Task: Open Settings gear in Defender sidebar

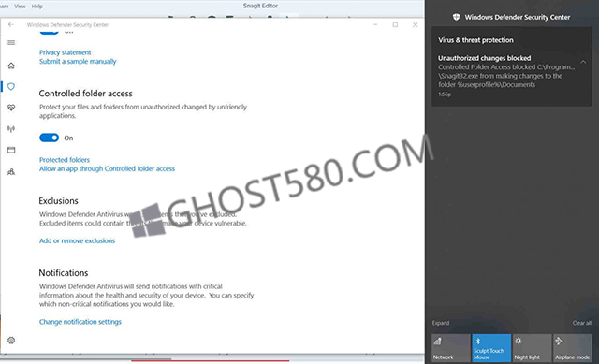Action: point(11,341)
